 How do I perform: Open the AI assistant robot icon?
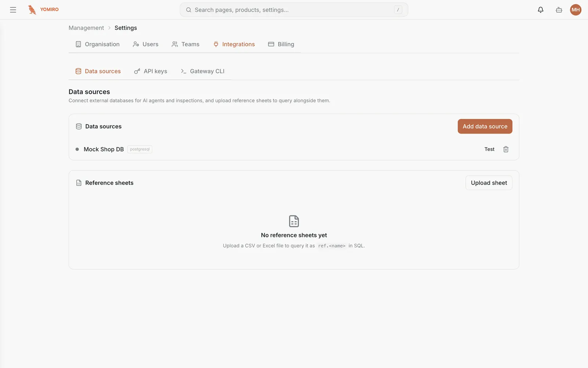pyautogui.click(x=559, y=10)
